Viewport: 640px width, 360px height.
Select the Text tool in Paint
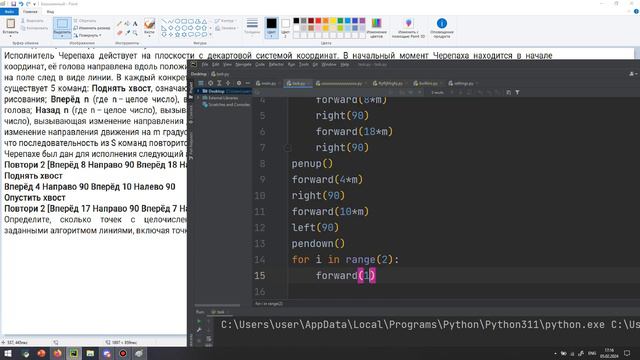click(x=135, y=24)
